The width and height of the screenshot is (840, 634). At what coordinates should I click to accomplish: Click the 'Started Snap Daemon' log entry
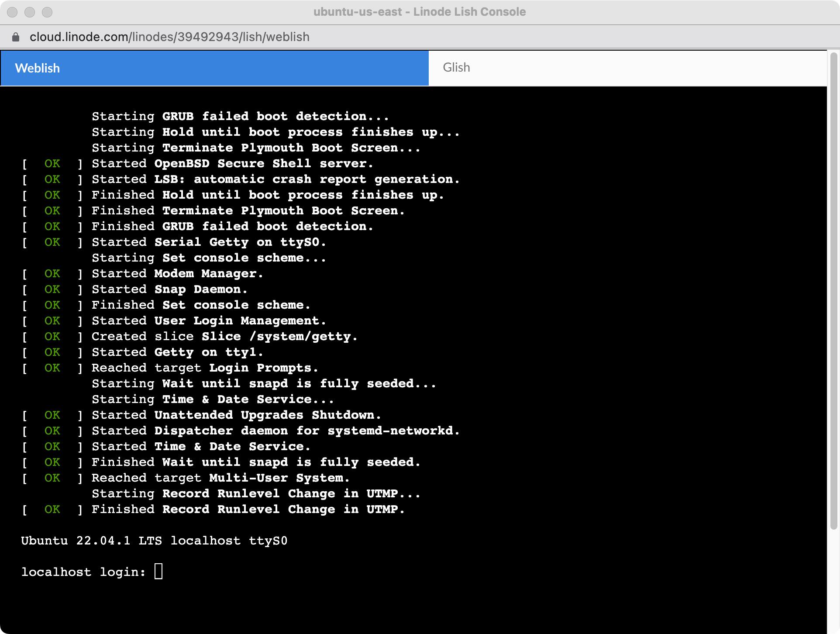(x=169, y=289)
